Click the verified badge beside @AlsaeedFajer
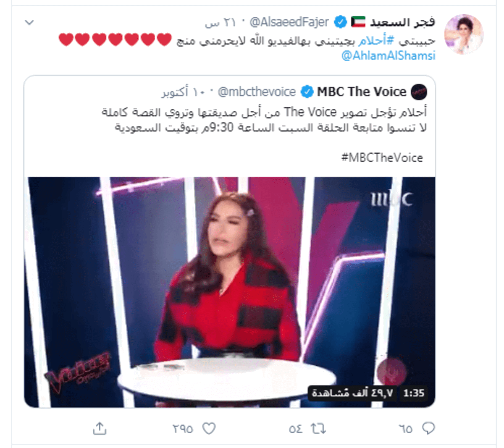The height and width of the screenshot is (448, 504). point(340,22)
